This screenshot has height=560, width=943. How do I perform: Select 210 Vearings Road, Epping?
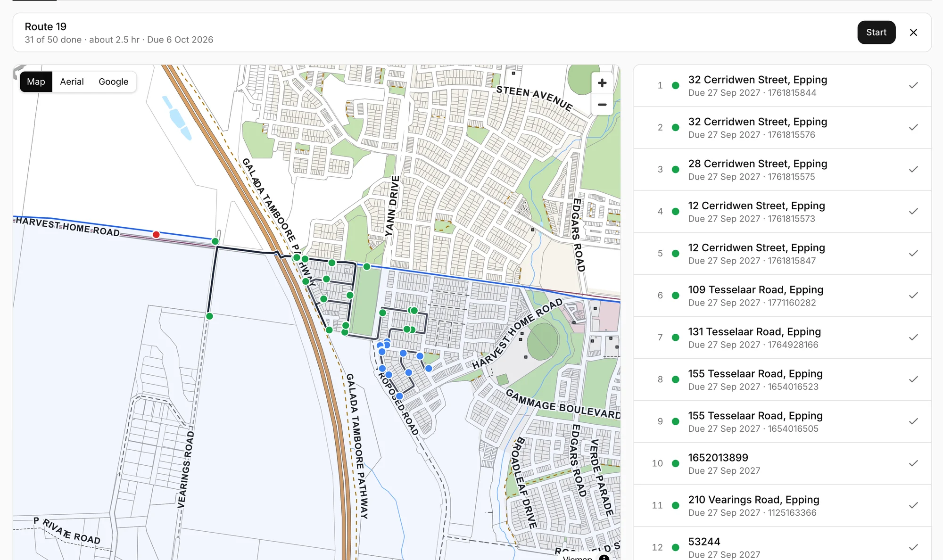[x=782, y=505]
